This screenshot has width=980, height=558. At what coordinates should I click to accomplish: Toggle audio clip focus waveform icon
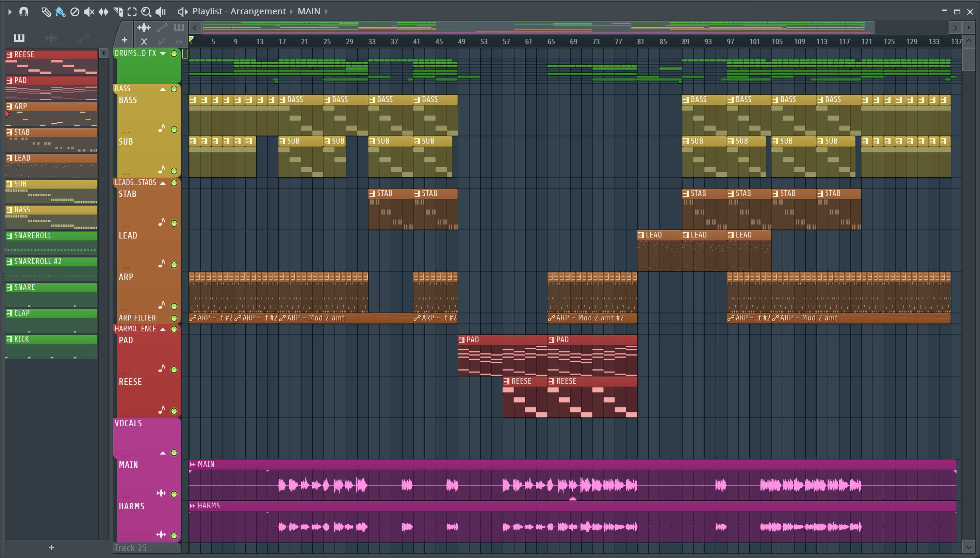144,28
